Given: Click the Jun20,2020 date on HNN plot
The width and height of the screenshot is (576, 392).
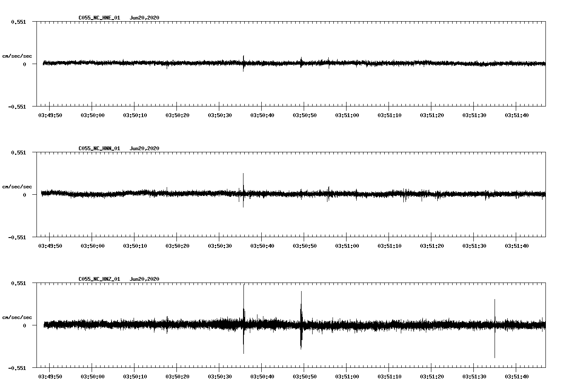Looking at the screenshot, I should [145, 148].
